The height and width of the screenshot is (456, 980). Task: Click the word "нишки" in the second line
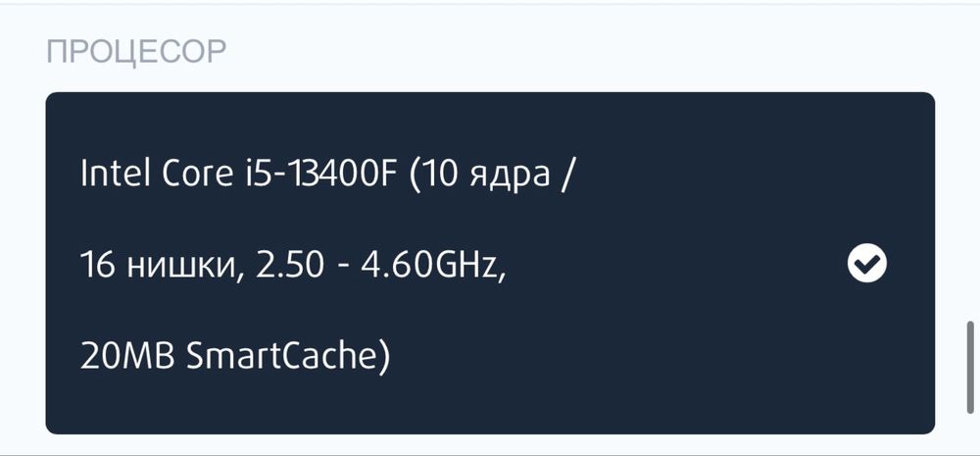tap(186, 264)
